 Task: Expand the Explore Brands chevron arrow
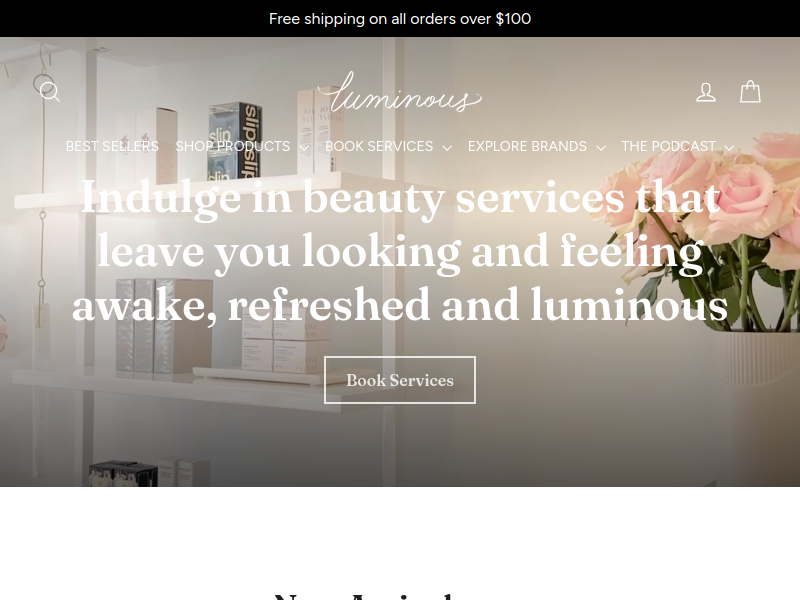pyautogui.click(x=601, y=148)
